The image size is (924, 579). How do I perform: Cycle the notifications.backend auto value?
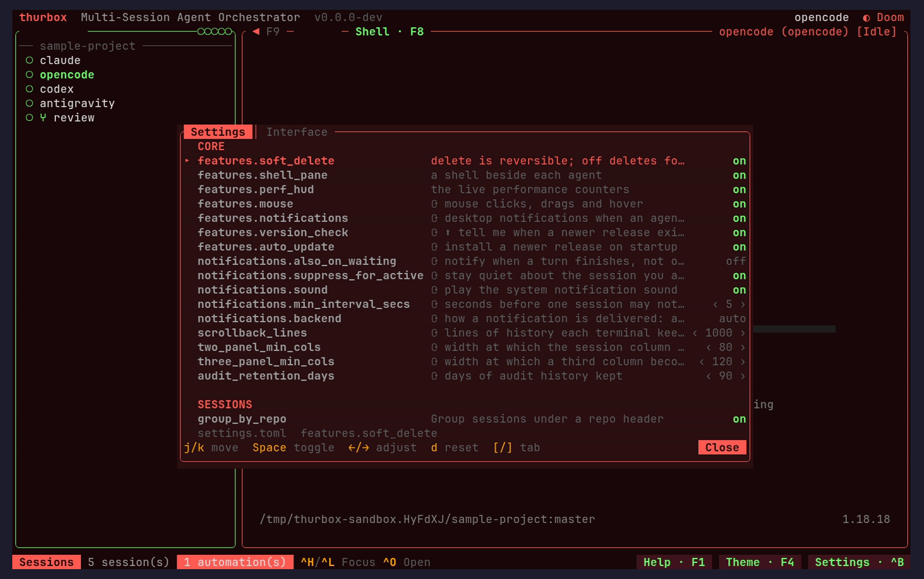[x=732, y=318]
